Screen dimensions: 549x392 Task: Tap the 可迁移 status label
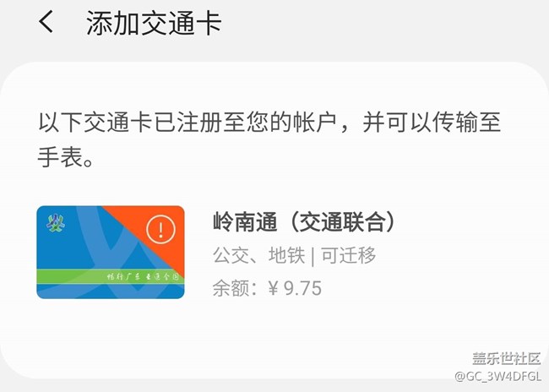point(348,255)
